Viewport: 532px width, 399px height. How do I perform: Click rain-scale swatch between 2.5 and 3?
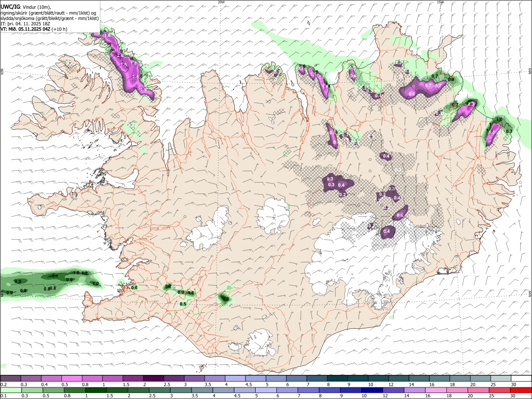click(x=159, y=390)
